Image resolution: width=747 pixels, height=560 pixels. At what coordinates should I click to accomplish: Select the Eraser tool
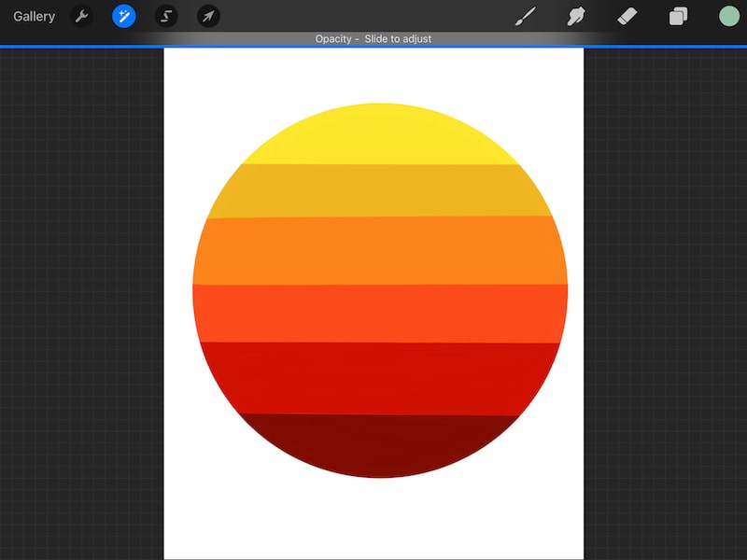click(627, 16)
